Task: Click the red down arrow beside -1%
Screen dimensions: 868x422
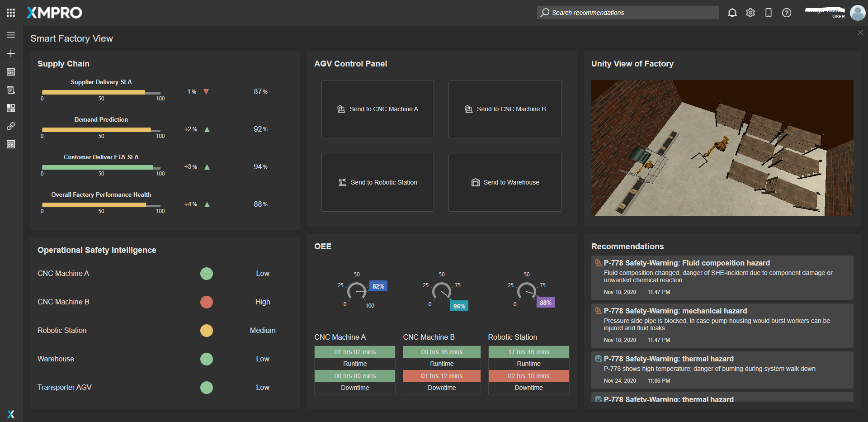Action: [206, 92]
